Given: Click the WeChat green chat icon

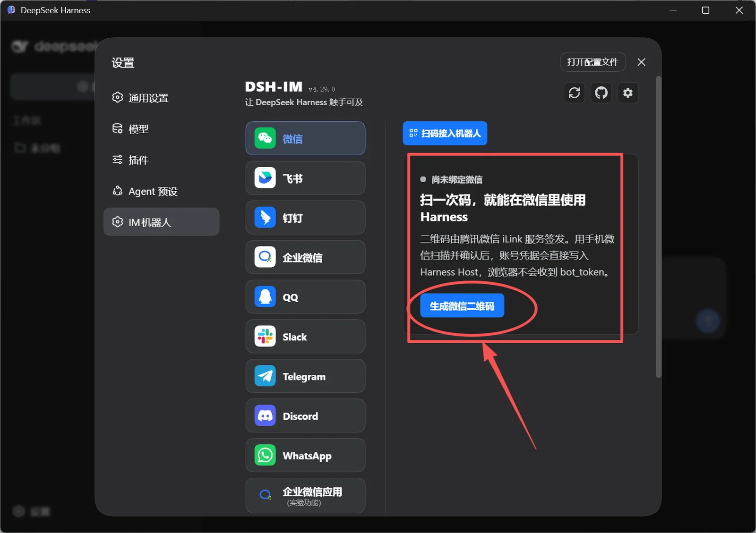Looking at the screenshot, I should click(x=265, y=138).
